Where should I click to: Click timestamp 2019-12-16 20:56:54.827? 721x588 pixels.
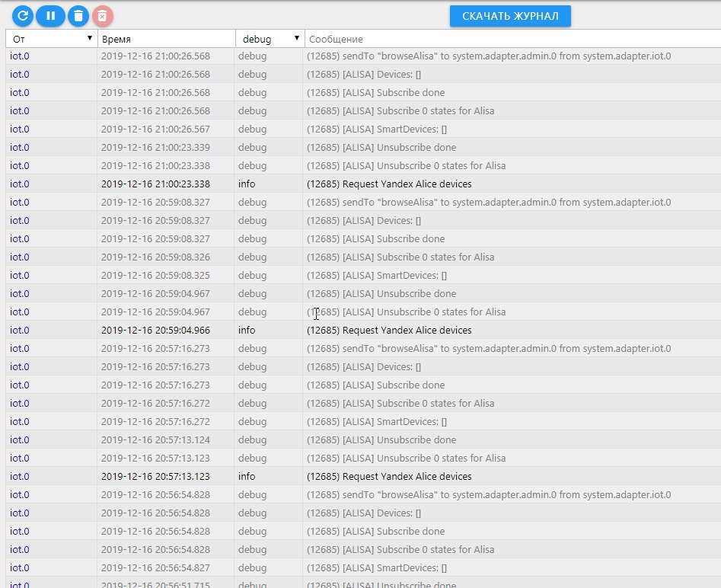(155, 567)
